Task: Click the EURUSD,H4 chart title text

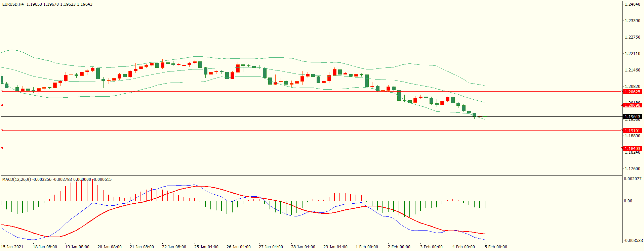Action: (13, 4)
